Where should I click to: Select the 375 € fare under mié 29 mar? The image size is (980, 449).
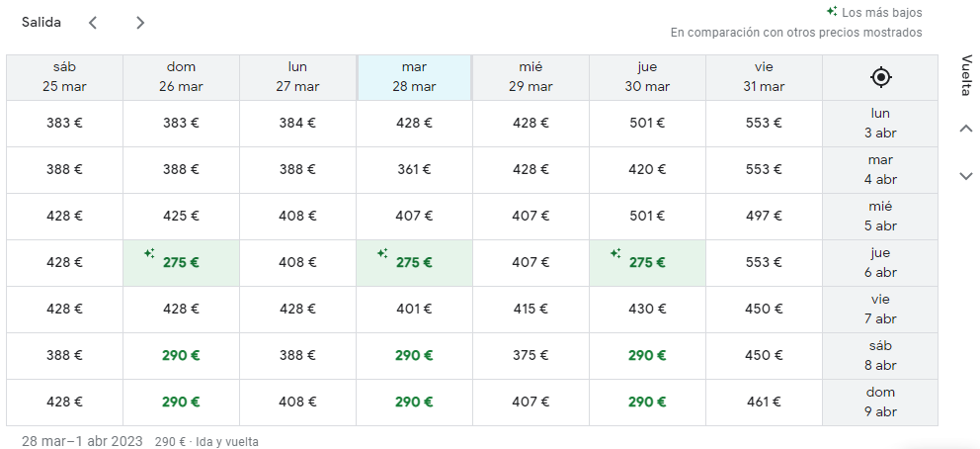tap(531, 356)
